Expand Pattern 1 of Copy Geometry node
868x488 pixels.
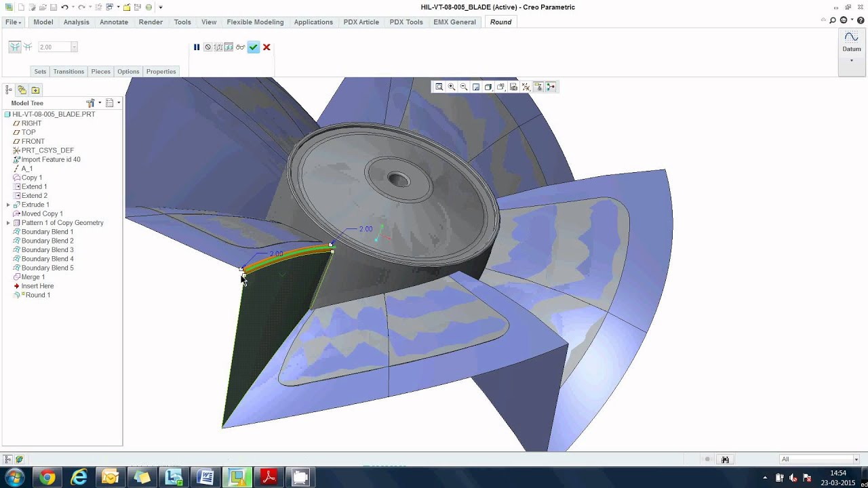click(x=8, y=223)
